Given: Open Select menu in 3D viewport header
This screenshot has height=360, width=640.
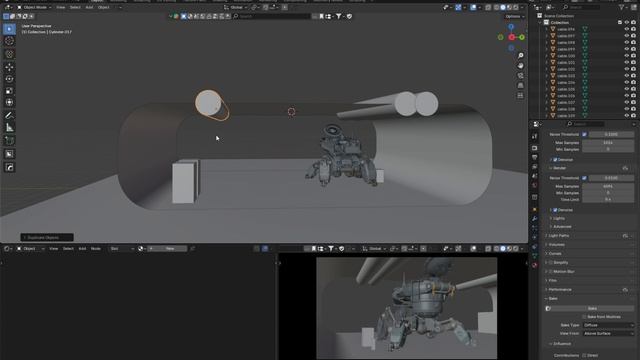Looking at the screenshot, I should (75, 7).
